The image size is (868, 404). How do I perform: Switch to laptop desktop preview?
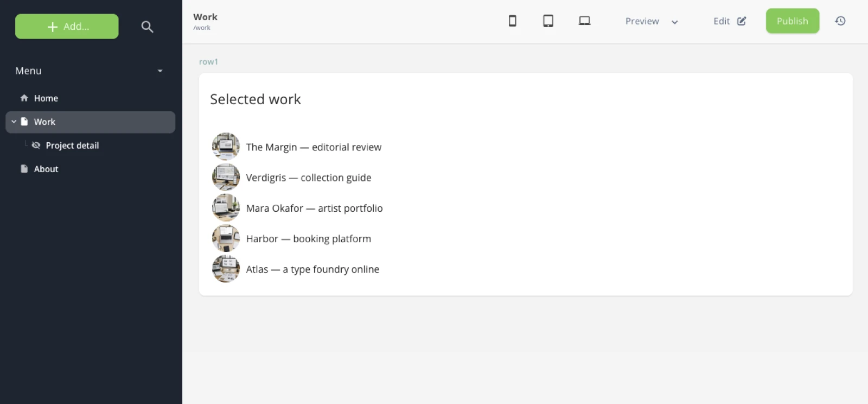tap(584, 21)
